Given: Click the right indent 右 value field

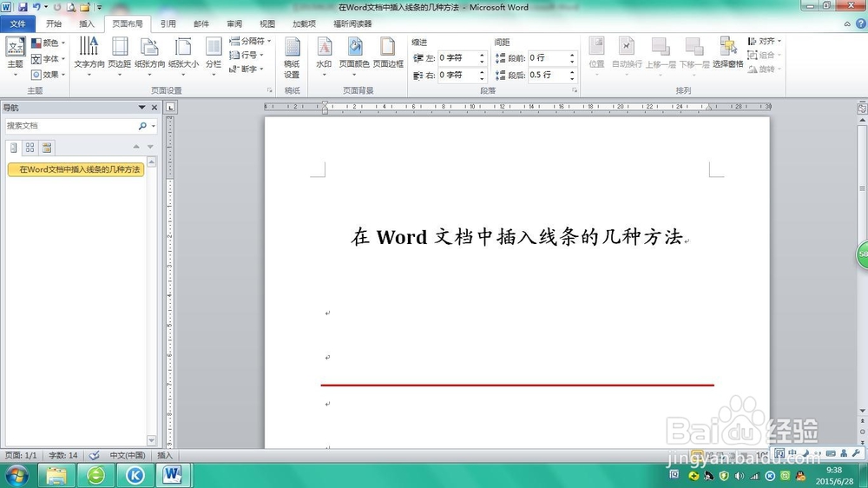Looking at the screenshot, I should click(457, 75).
